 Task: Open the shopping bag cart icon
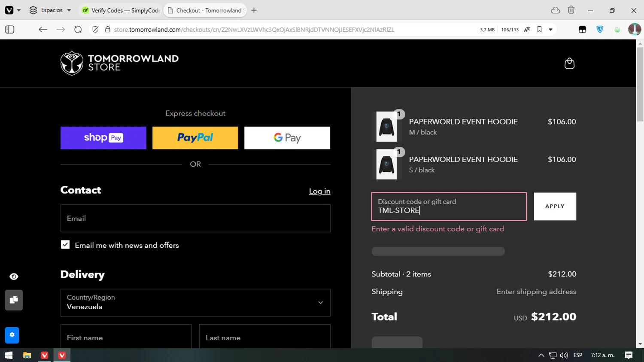click(x=569, y=63)
